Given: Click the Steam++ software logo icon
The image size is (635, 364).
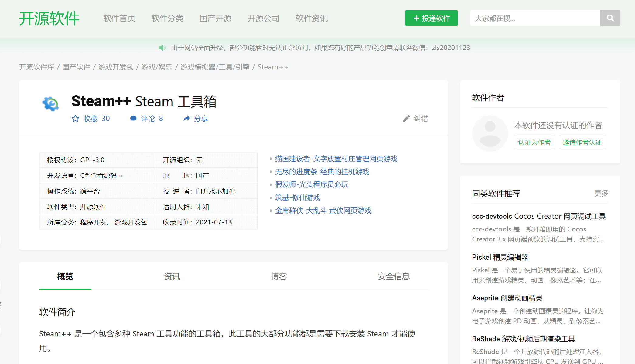Looking at the screenshot, I should [x=50, y=104].
